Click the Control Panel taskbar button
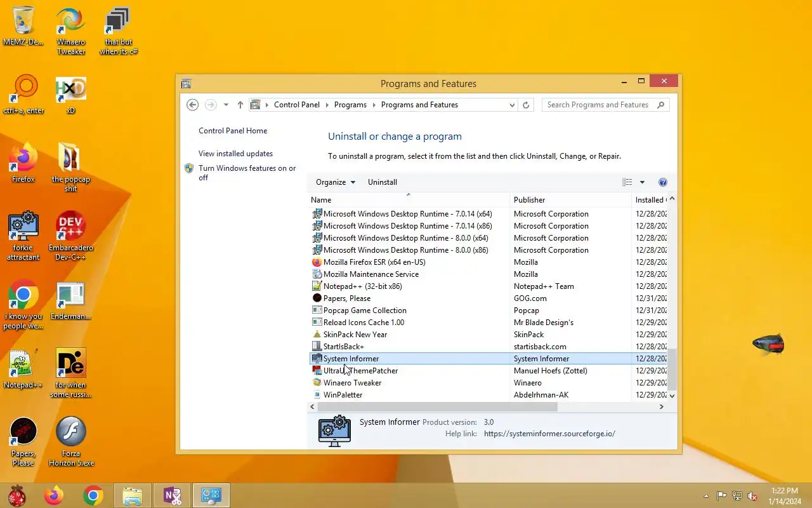The height and width of the screenshot is (508, 812). pos(211,495)
